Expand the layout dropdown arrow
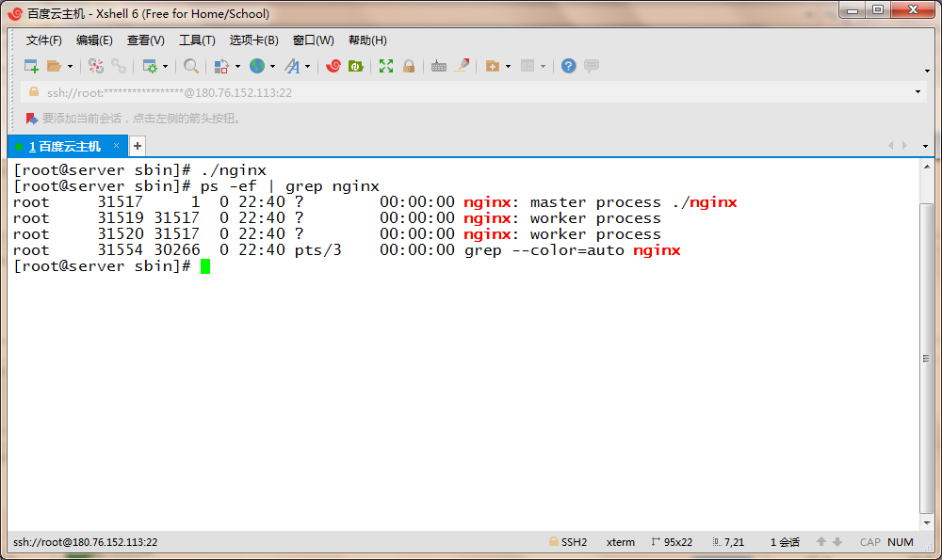This screenshot has height=560, width=942. pyautogui.click(x=544, y=66)
